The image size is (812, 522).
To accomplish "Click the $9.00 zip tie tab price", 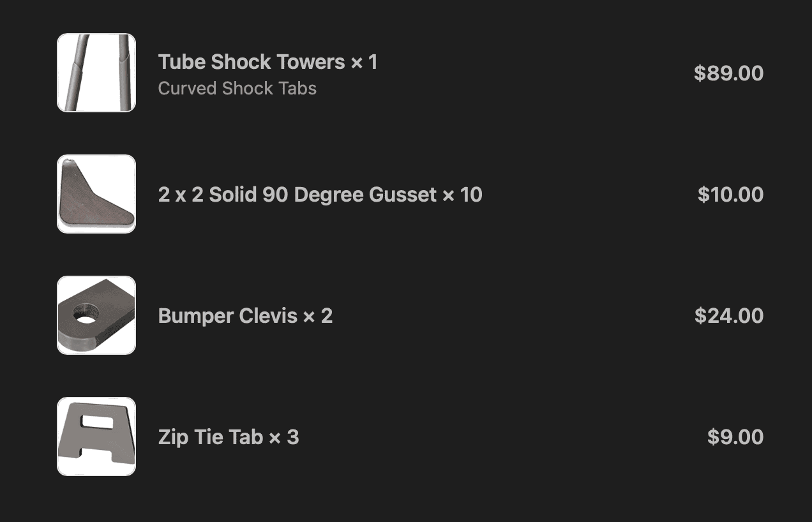I will [735, 437].
